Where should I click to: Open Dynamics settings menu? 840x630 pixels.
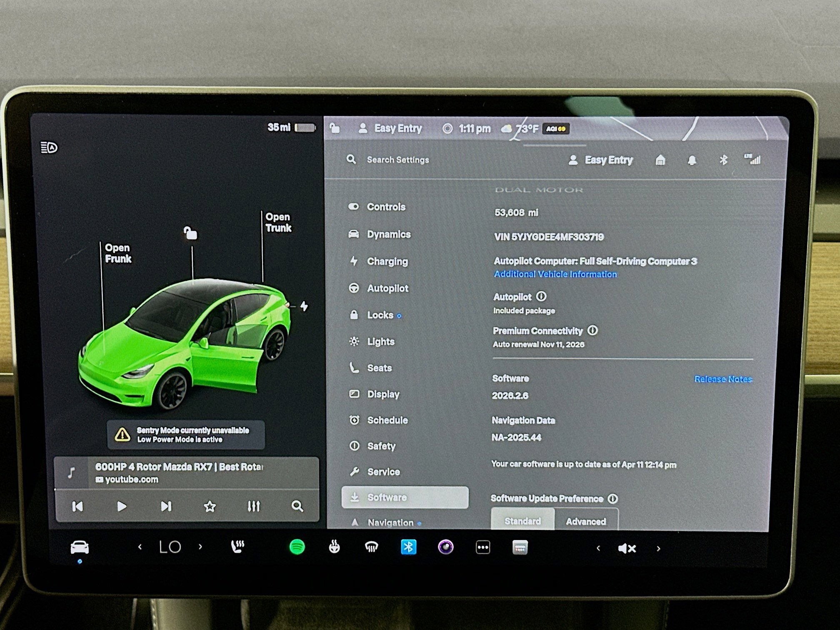[x=380, y=234]
